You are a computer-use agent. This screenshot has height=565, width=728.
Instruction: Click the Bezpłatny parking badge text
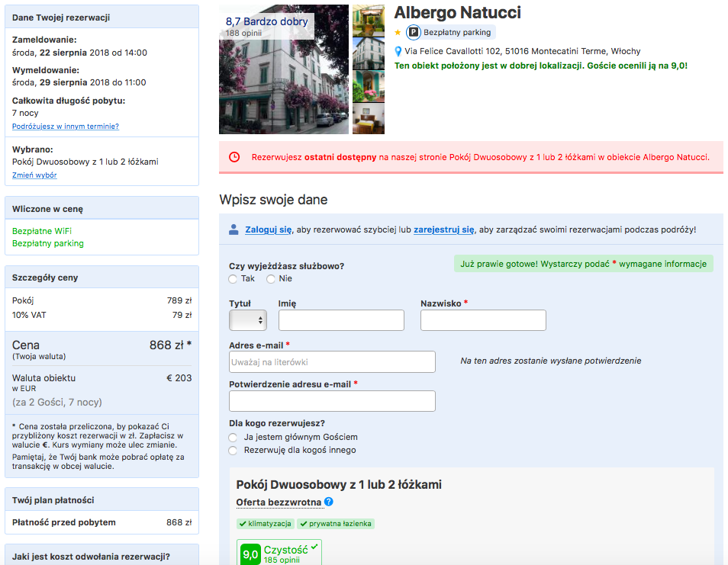(457, 33)
